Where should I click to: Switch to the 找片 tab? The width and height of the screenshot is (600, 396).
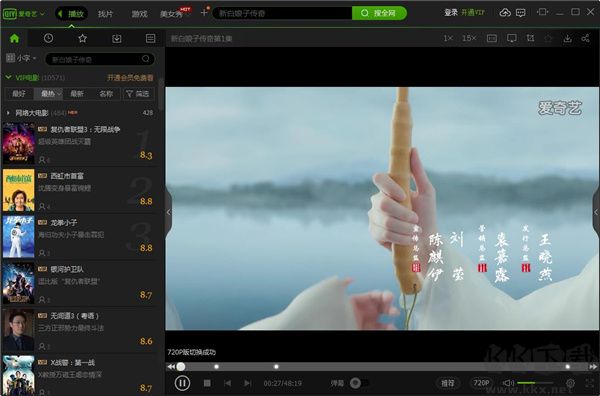click(x=105, y=14)
